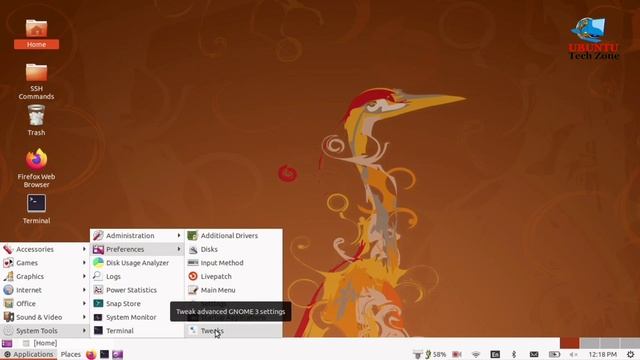640x360 pixels.
Task: Open the system gear session menu
Action: tap(631, 354)
